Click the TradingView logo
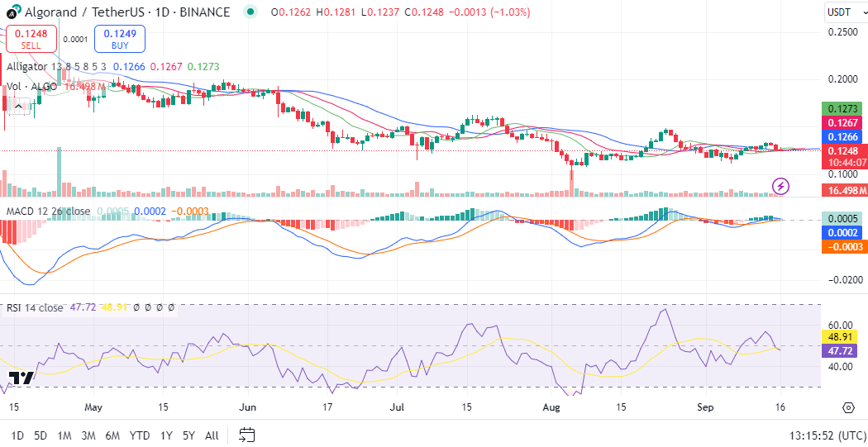 tap(21, 378)
